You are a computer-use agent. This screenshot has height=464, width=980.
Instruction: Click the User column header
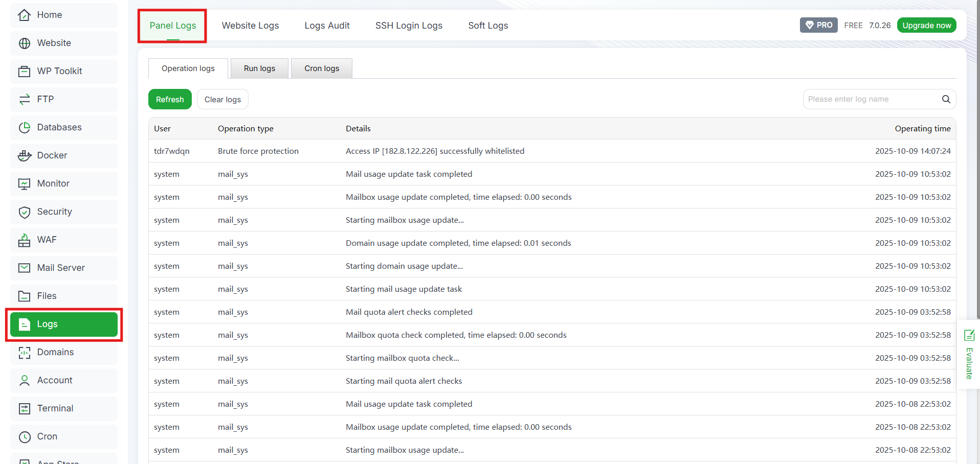(162, 129)
